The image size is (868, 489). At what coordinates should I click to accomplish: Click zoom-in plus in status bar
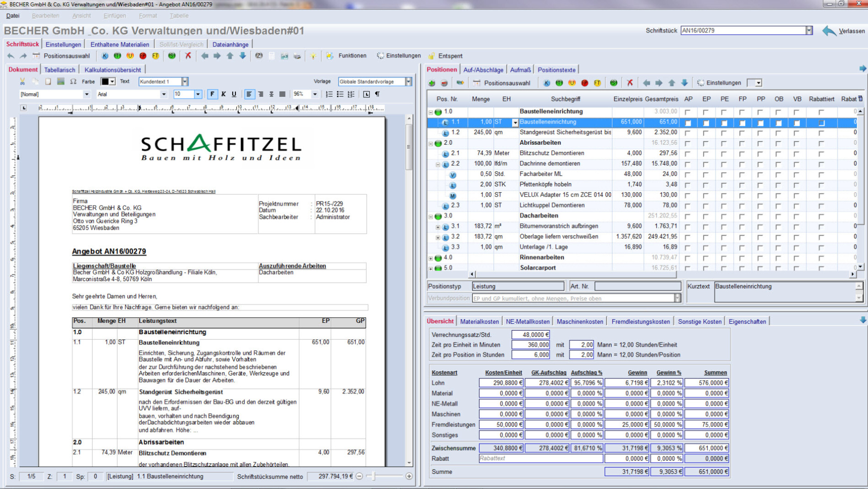point(409,476)
